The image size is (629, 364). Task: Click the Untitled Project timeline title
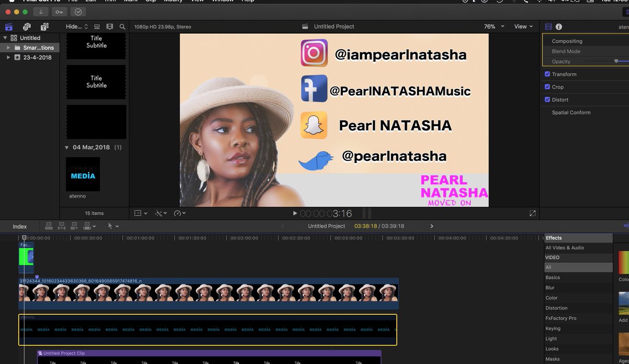click(327, 226)
